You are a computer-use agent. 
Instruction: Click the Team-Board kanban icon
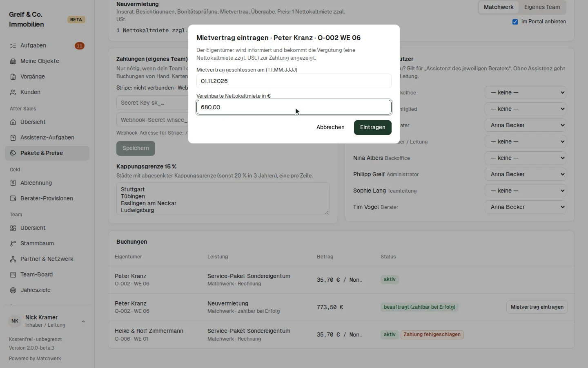point(13,275)
